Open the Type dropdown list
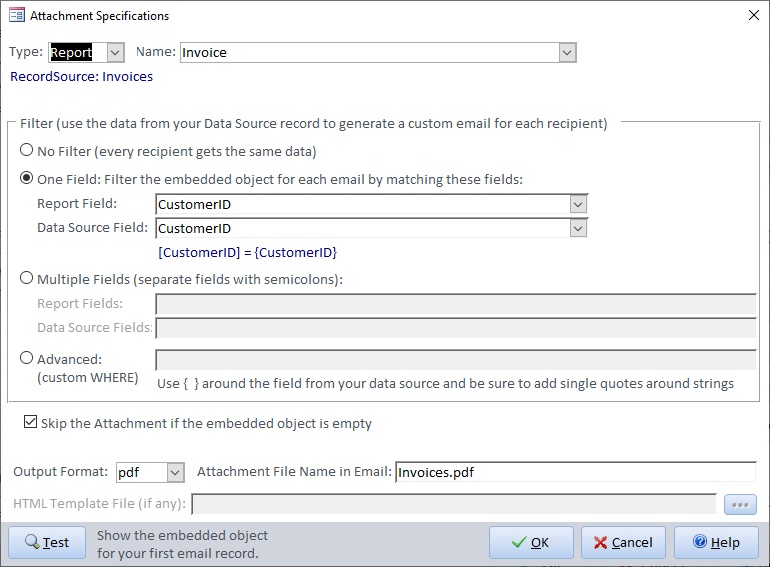Viewport: 770px width, 567px height. click(x=115, y=53)
